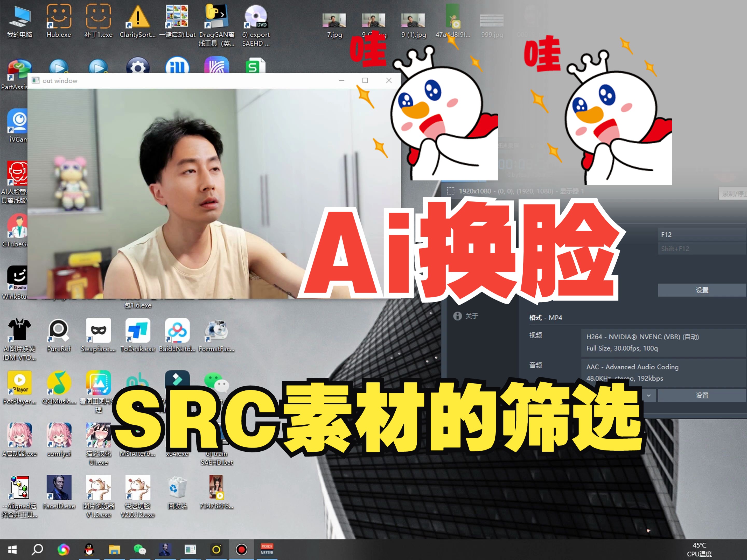
Task: Open the BaiduNetdisk desktop shortcut
Action: (177, 335)
